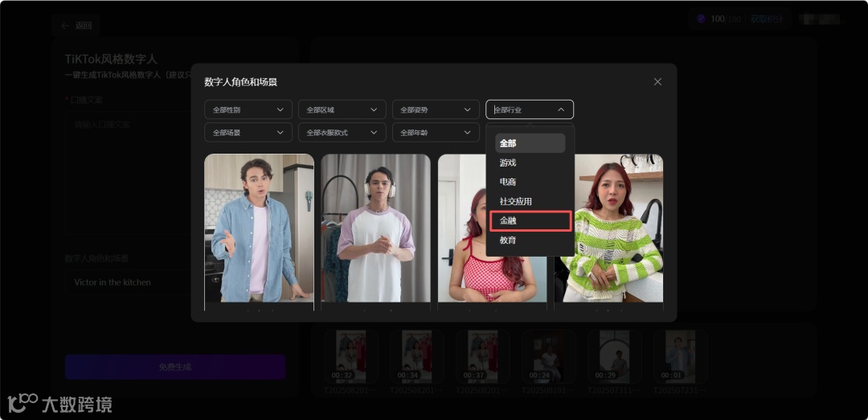
Task: Select 教育 industry option
Action: click(530, 240)
